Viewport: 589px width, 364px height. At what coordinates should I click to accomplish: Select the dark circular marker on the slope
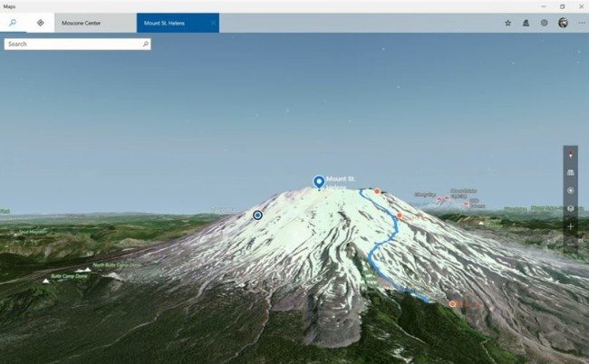tap(257, 215)
